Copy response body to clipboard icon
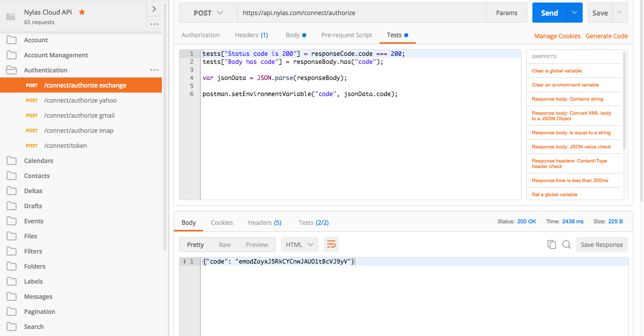This screenshot has height=336, width=644. tap(551, 244)
